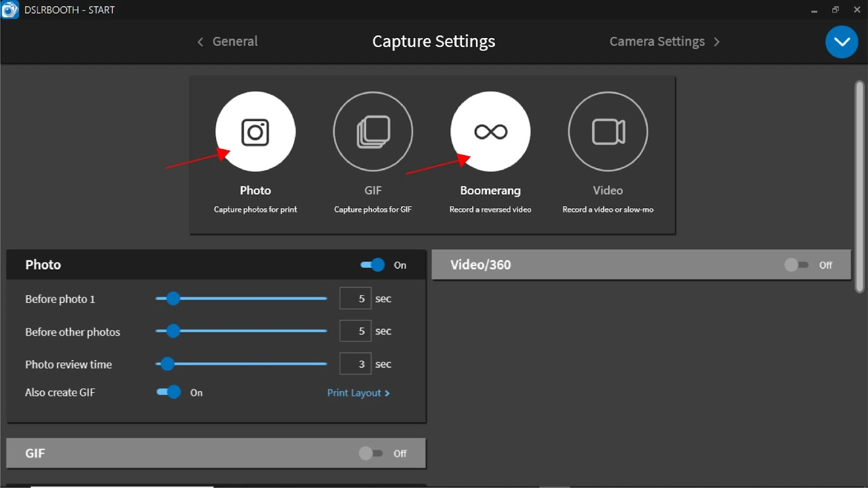Image resolution: width=868 pixels, height=488 pixels.
Task: Click the 'Record a reversed video' text
Action: [x=490, y=209]
